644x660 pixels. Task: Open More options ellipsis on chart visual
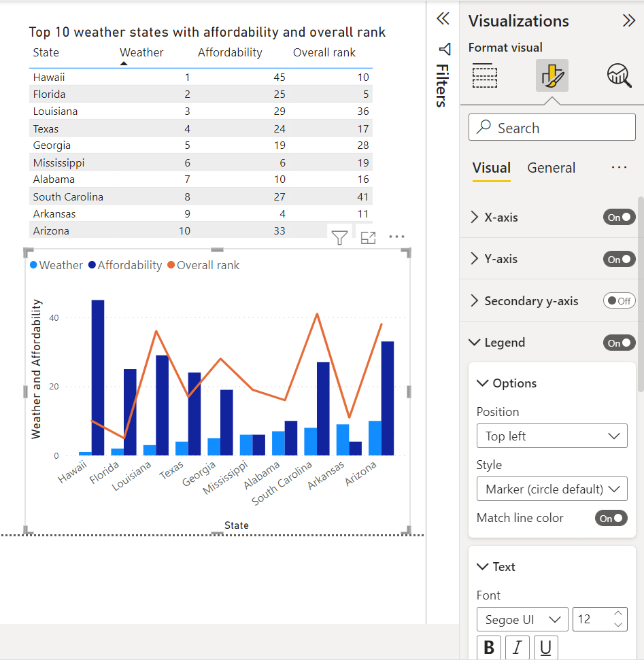tap(397, 237)
